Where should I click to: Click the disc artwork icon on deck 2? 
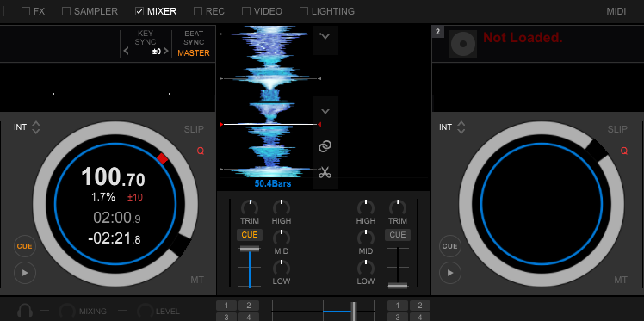[x=463, y=44]
